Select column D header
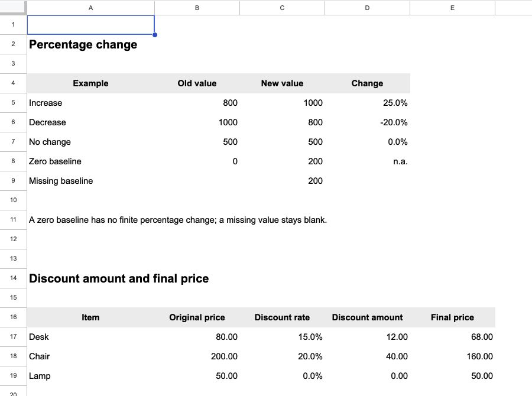This screenshot has width=532, height=396. click(x=368, y=8)
